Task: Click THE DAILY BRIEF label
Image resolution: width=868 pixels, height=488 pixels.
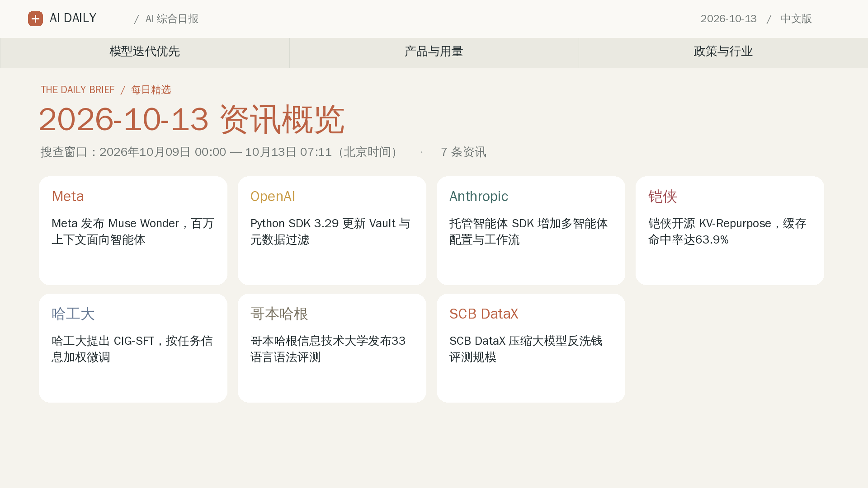Action: (78, 89)
